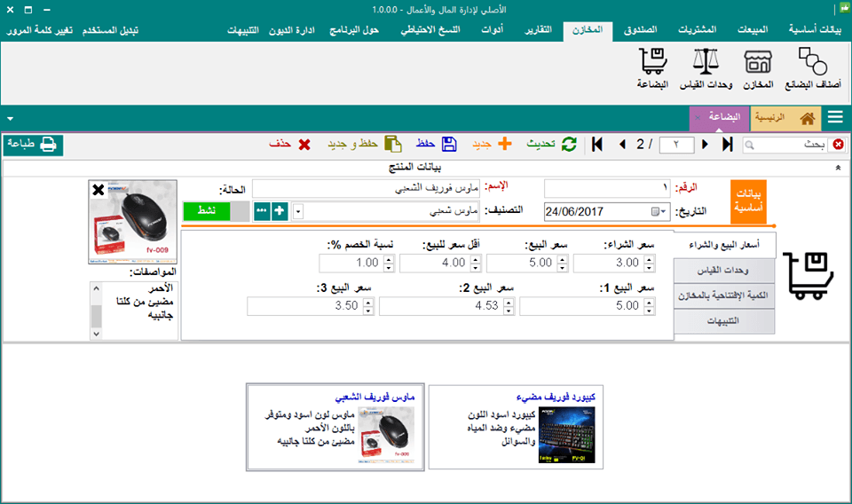Screen dimensions: 852x504
Task: Click حذف delete button
Action: pyautogui.click(x=289, y=145)
